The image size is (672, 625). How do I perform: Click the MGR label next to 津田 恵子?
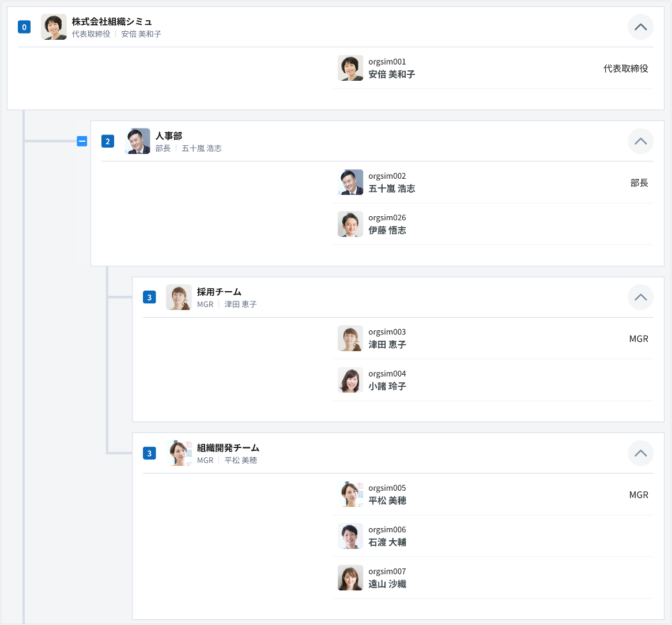pyautogui.click(x=639, y=339)
